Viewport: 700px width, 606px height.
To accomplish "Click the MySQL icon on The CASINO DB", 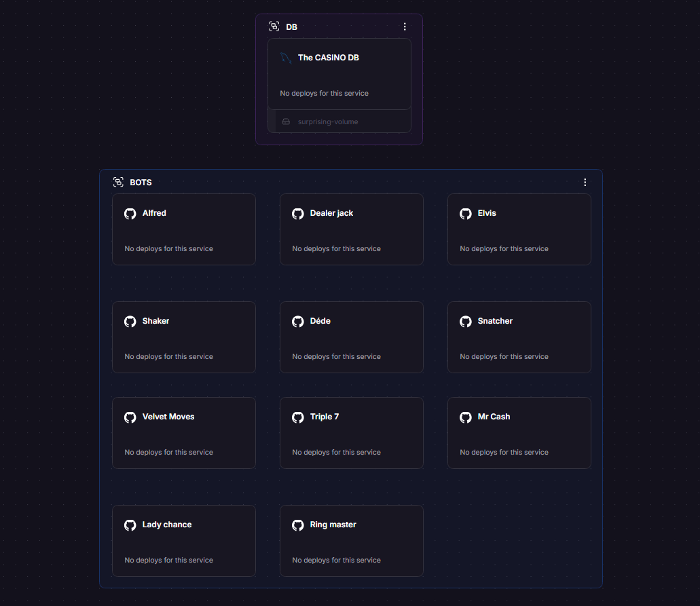I will (x=286, y=58).
